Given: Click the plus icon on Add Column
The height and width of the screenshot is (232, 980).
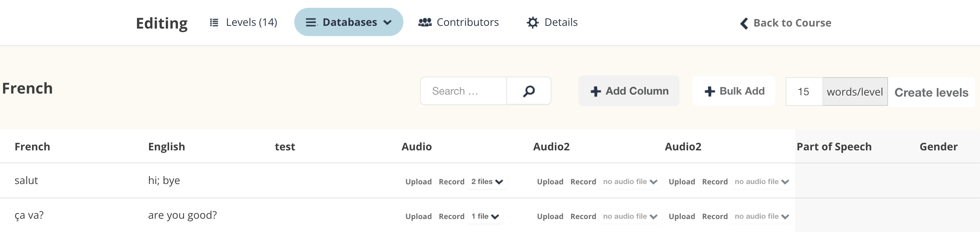Looking at the screenshot, I should pyautogui.click(x=595, y=92).
